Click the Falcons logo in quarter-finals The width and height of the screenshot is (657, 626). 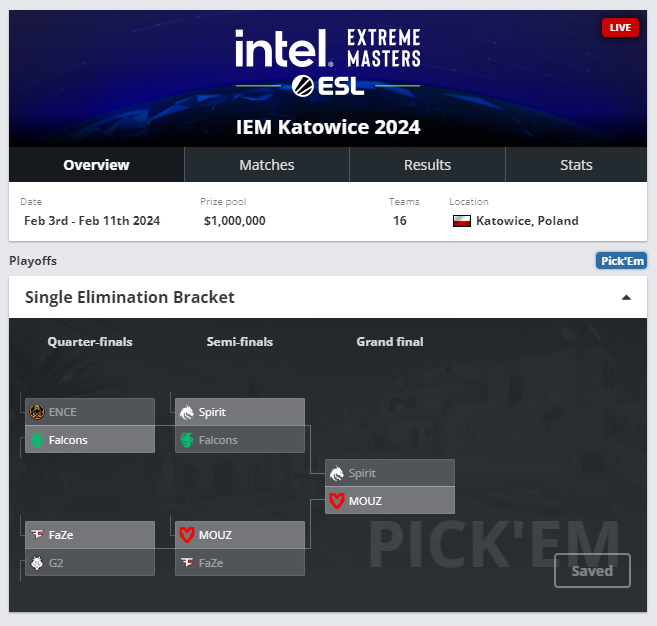tap(37, 440)
